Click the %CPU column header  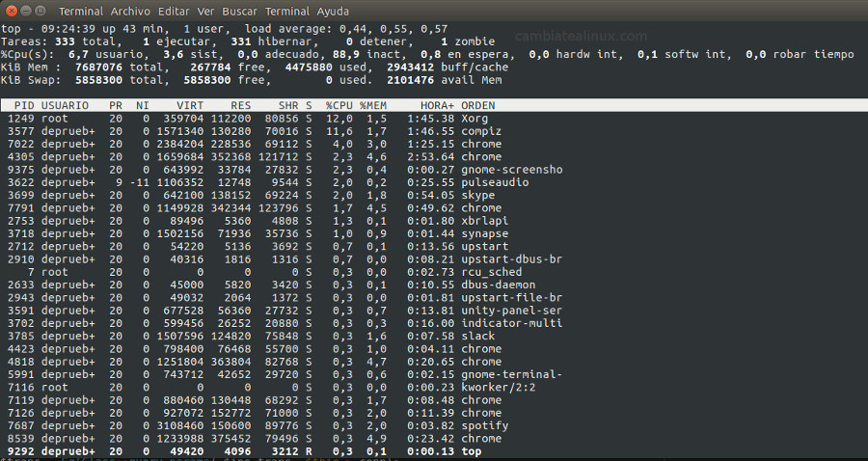click(x=339, y=105)
